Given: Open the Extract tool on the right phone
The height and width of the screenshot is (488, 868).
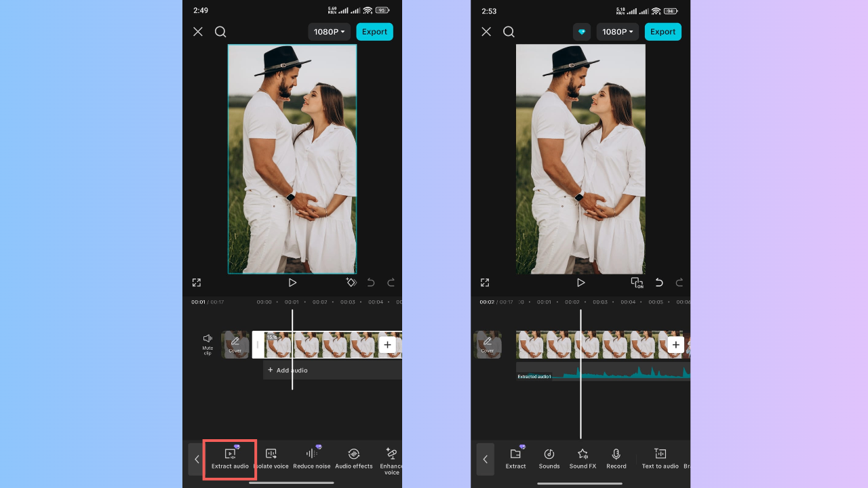Looking at the screenshot, I should [x=515, y=459].
